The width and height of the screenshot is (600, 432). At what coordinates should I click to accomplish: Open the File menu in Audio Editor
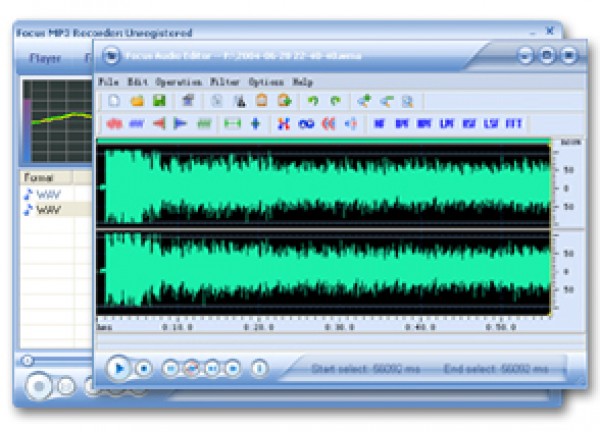pos(109,82)
